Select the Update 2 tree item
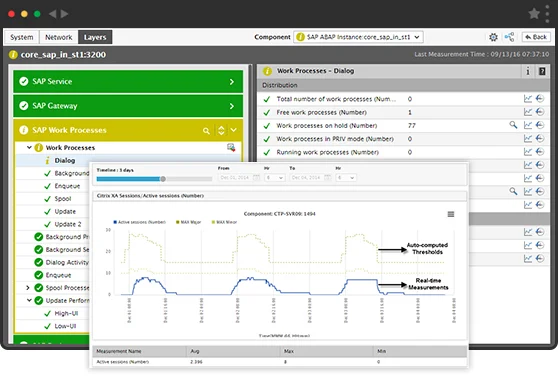 coord(68,224)
